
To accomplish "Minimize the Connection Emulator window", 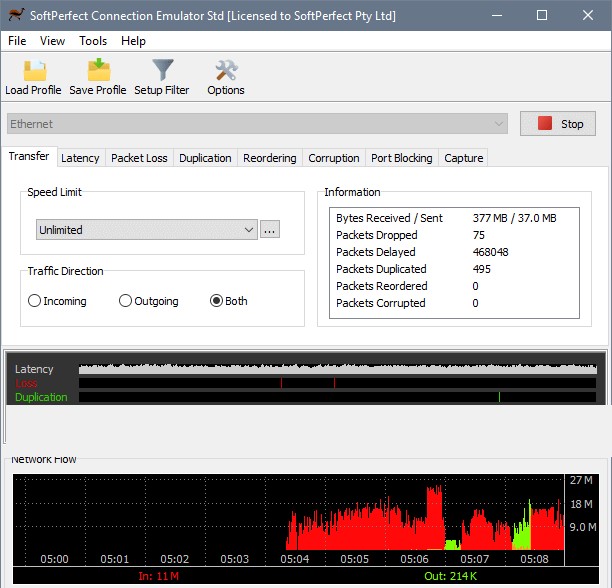I will pos(497,15).
